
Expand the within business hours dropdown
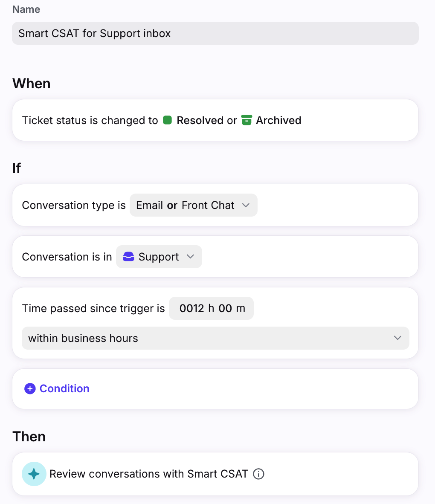(397, 338)
